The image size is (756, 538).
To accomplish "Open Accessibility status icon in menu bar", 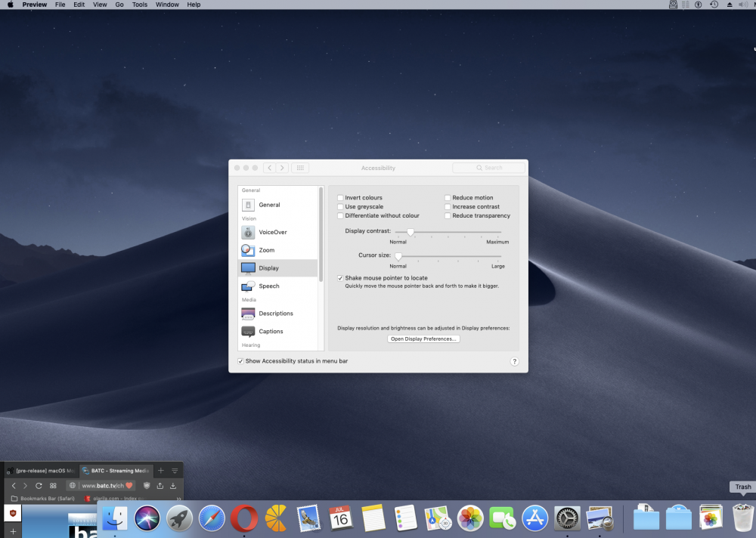I will [698, 5].
